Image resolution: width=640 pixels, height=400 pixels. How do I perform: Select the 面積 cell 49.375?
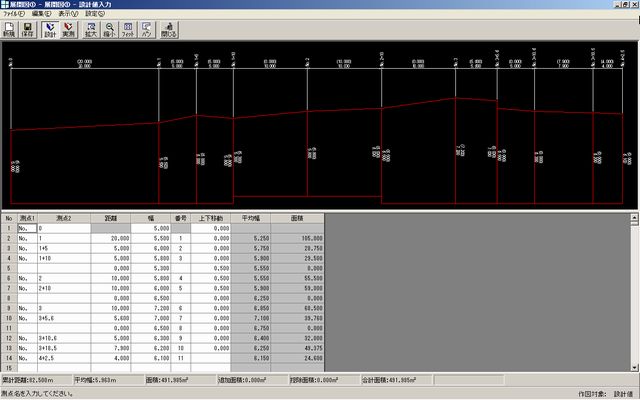pos(297,348)
